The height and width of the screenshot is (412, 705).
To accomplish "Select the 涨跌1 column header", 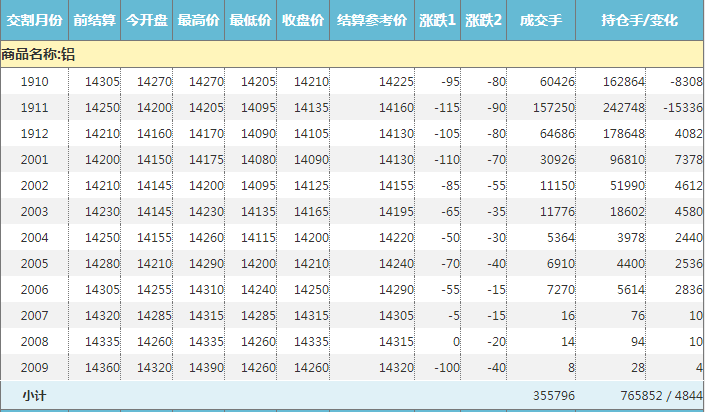I will pos(437,20).
